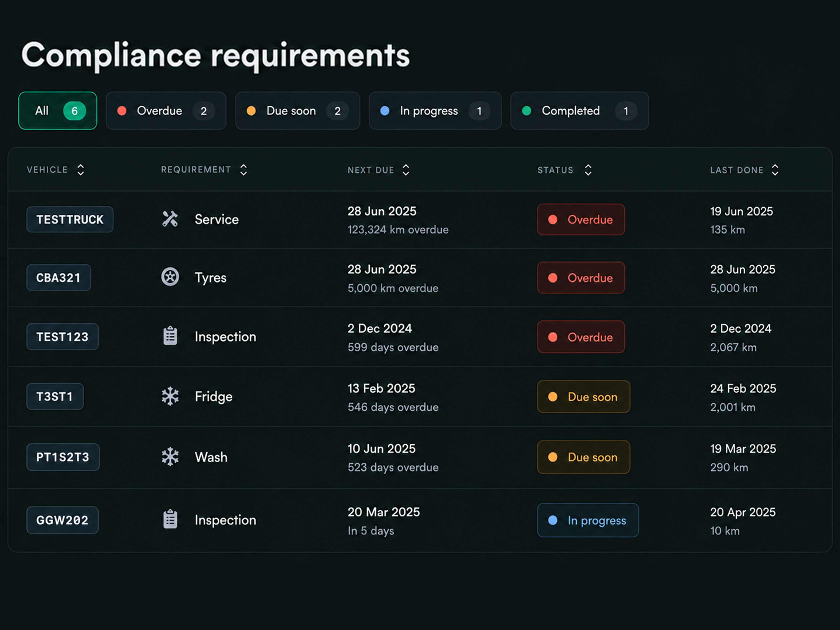This screenshot has width=840, height=630.
Task: Click the '546 days overdue' text
Action: 393,407
